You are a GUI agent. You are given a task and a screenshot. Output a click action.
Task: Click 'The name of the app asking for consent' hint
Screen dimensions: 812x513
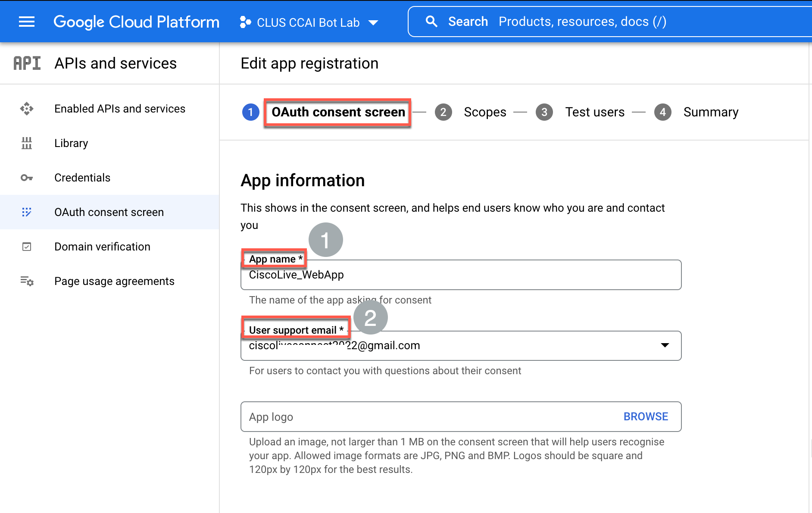340,300
